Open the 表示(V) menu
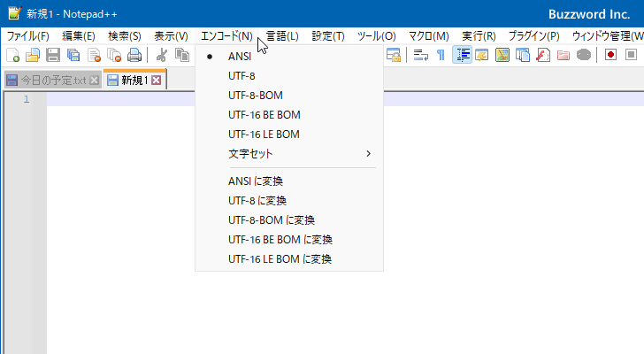 coord(171,36)
